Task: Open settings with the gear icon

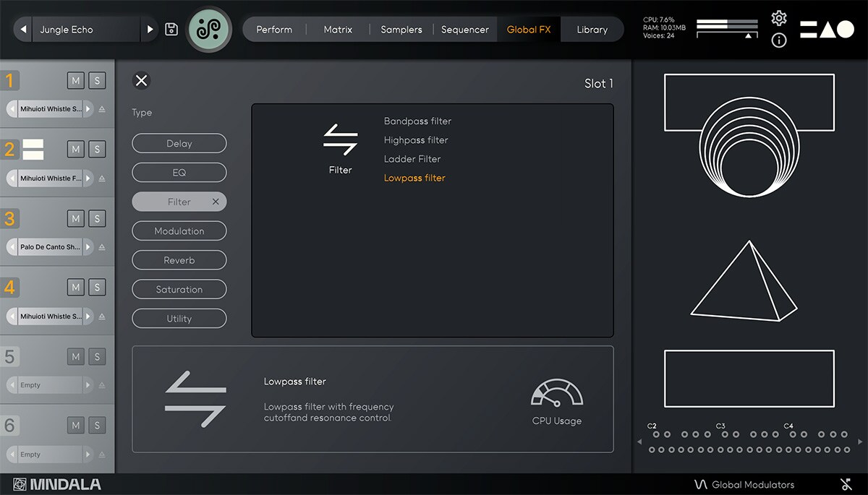Action: pos(778,18)
